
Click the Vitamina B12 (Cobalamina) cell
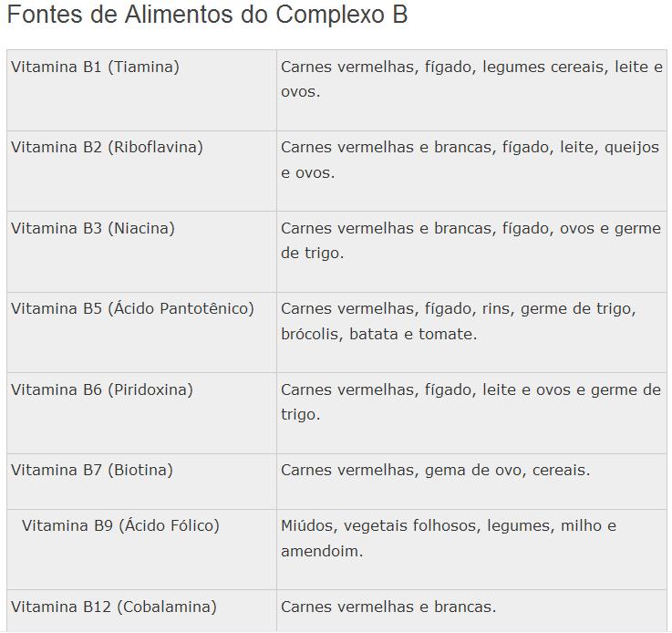pos(141,611)
